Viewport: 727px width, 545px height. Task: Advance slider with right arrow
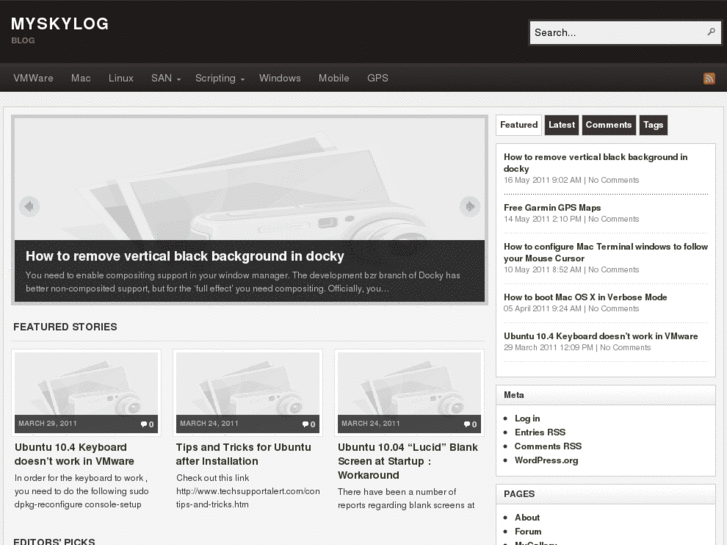pyautogui.click(x=470, y=206)
